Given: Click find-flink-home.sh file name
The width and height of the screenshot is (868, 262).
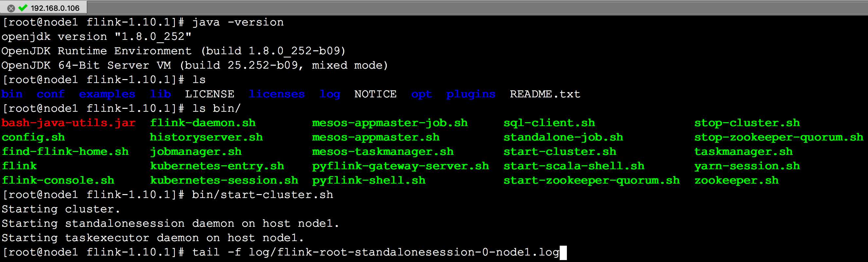Looking at the screenshot, I should [65, 152].
